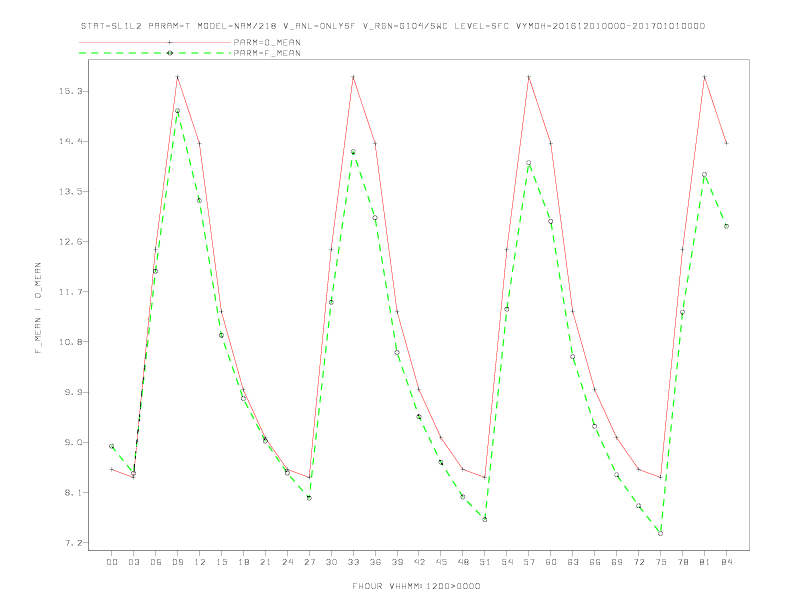Click the y-axis value 11.7
This screenshot has width=792, height=612.
click(71, 292)
